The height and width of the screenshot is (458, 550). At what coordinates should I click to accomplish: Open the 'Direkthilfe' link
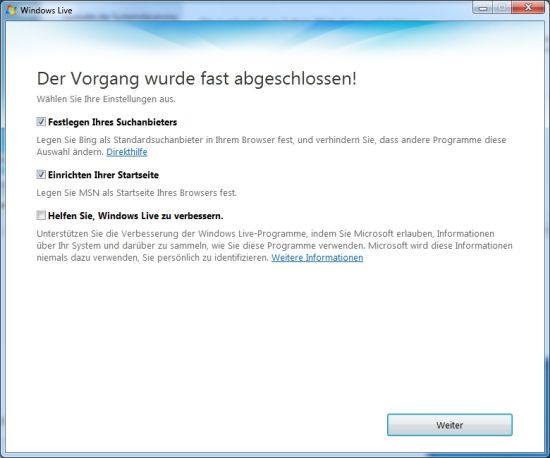(127, 152)
